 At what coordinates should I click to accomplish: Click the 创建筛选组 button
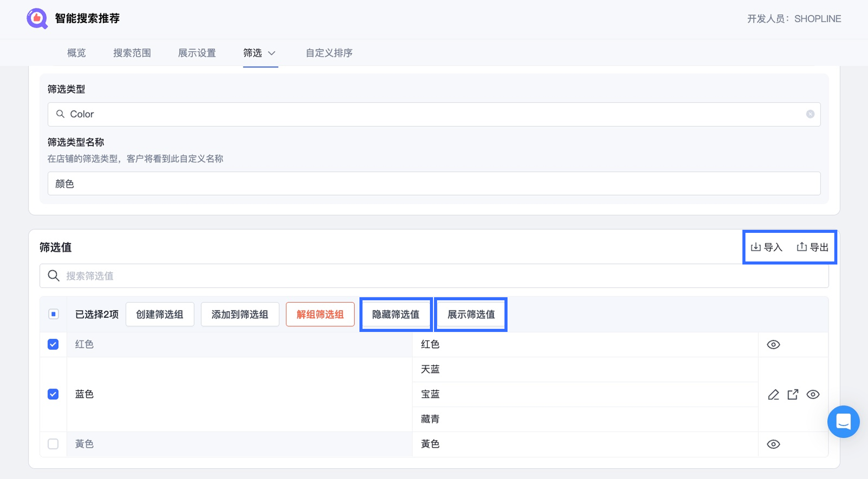(x=160, y=314)
